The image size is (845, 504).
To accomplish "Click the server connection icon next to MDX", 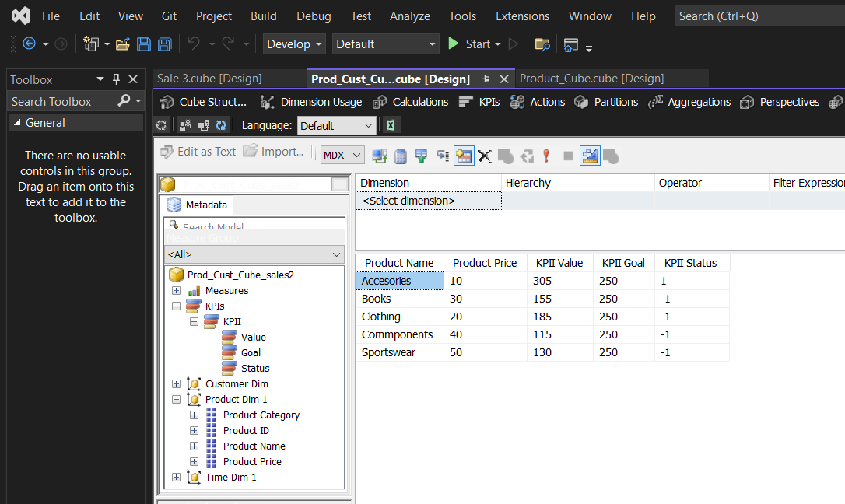I will pos(380,156).
